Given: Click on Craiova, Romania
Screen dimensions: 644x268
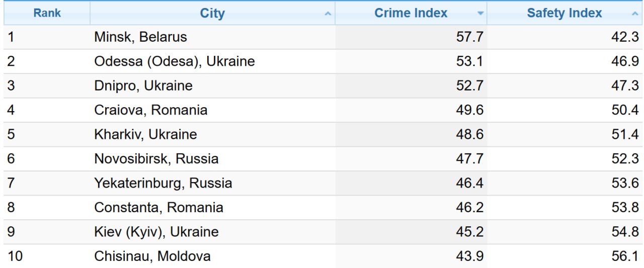Looking at the screenshot, I should tap(150, 110).
